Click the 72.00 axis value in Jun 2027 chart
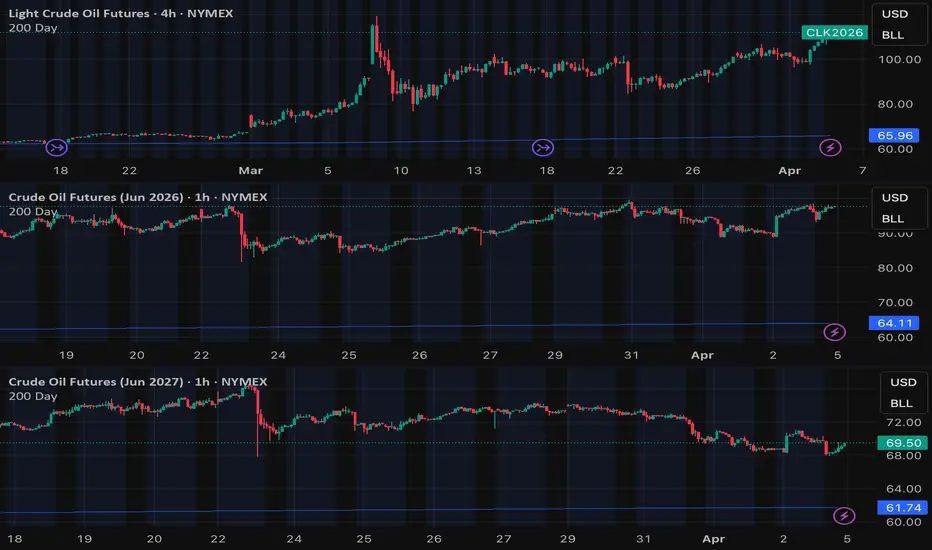 click(x=903, y=422)
